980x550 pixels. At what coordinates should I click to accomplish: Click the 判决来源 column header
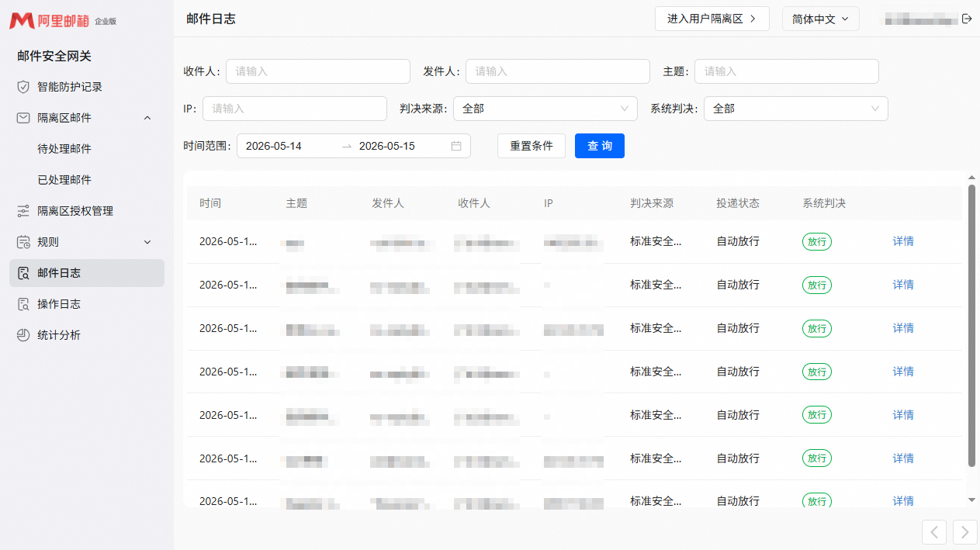(x=652, y=203)
